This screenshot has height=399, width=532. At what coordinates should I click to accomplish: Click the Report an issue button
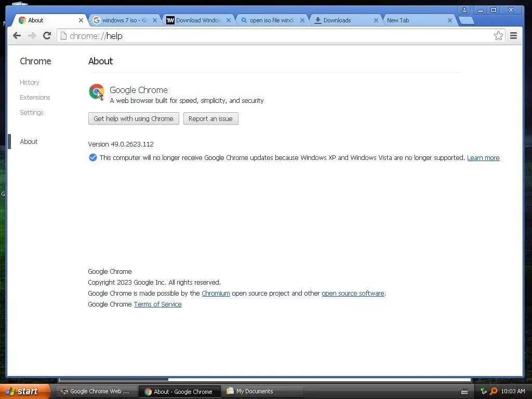pos(211,118)
